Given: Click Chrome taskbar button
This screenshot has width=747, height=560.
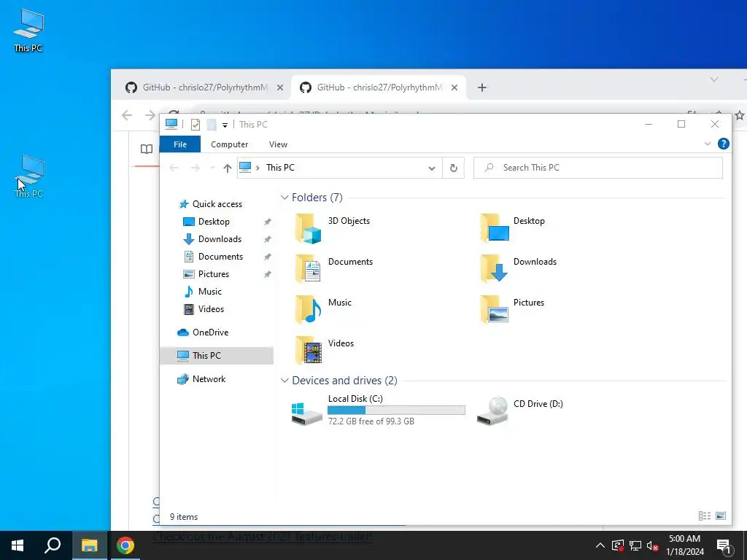Looking at the screenshot, I should (x=125, y=545).
